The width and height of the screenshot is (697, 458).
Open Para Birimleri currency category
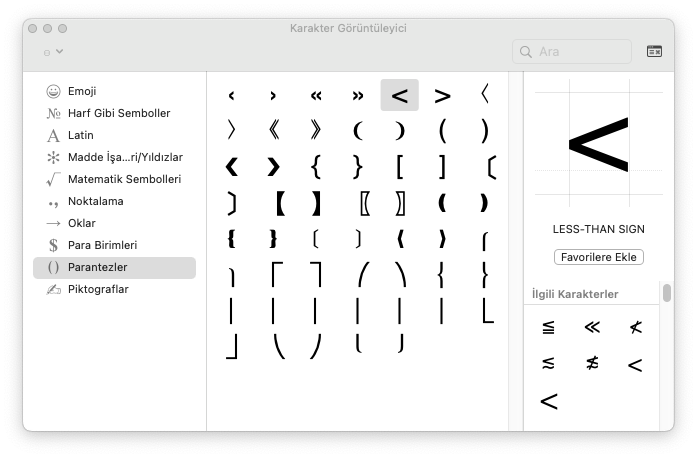point(102,245)
